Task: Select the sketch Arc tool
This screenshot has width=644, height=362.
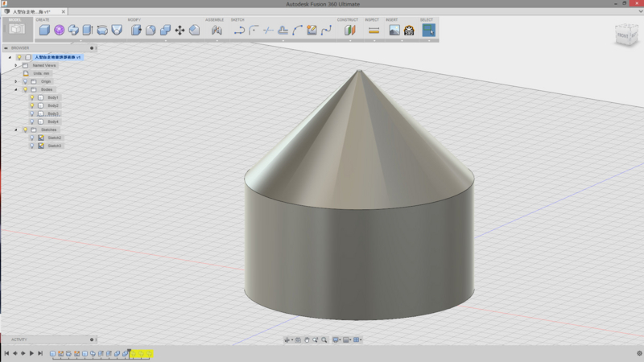Action: [x=297, y=30]
